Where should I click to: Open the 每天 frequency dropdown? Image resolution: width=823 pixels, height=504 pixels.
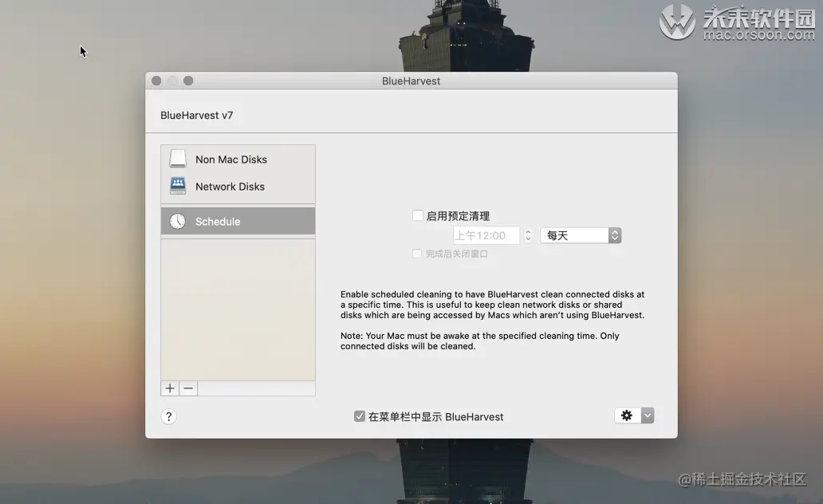click(581, 235)
